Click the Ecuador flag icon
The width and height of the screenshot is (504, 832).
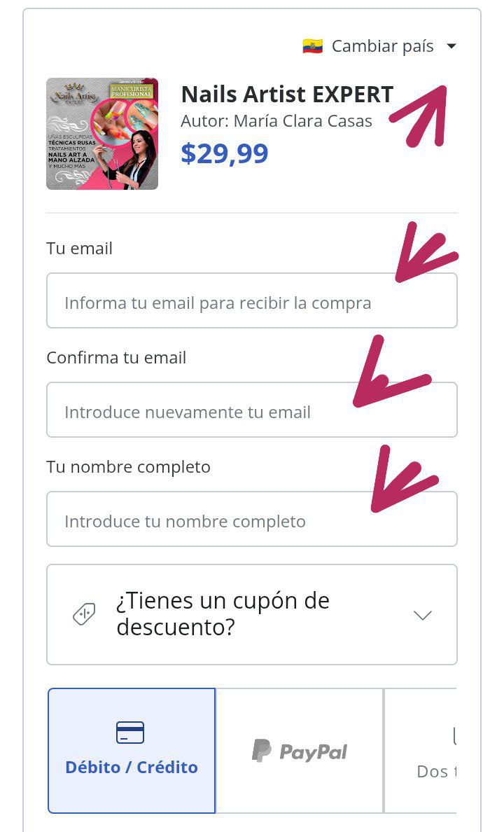pos(312,46)
